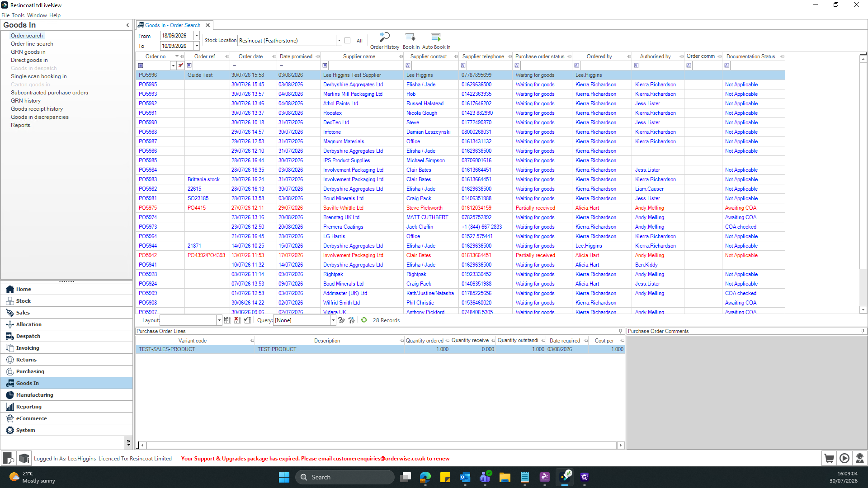Open the Window menu
The image size is (868, 488).
point(37,15)
